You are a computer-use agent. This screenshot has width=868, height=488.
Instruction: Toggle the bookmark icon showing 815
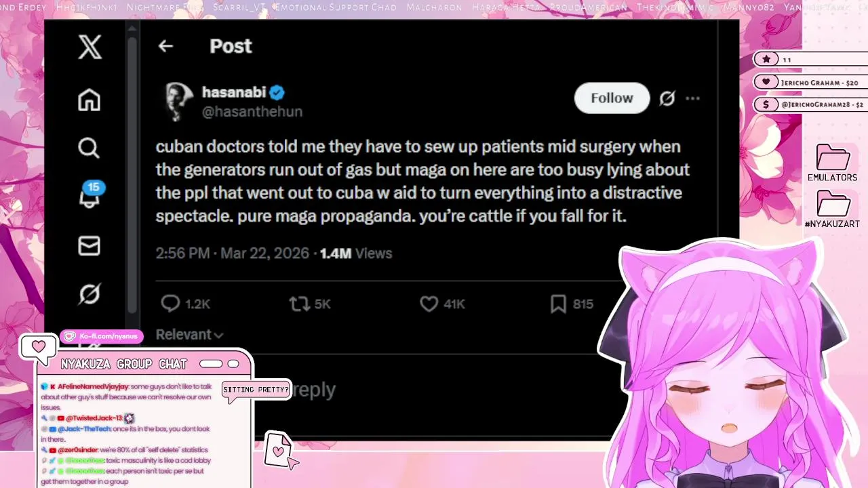(x=558, y=304)
